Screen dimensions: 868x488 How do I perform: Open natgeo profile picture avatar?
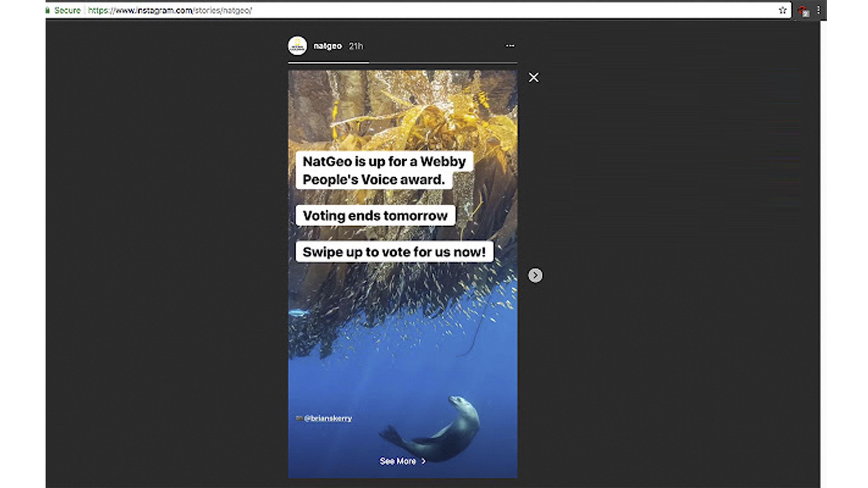click(297, 46)
